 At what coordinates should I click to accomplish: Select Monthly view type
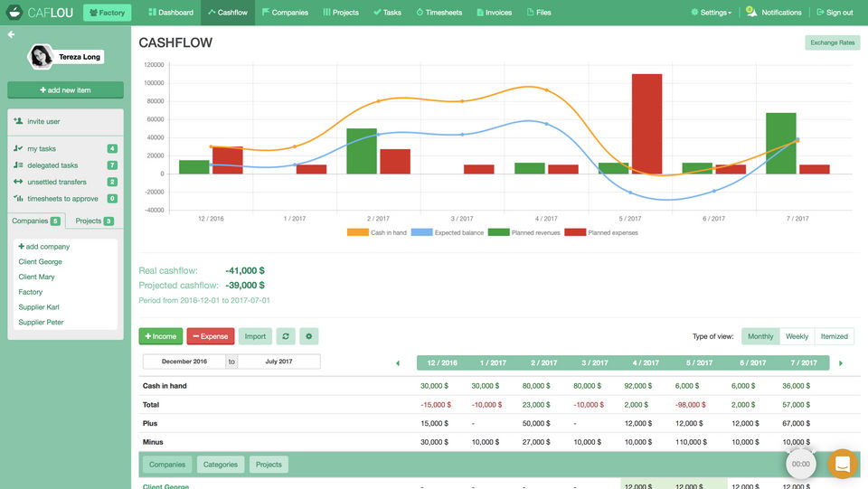click(760, 335)
